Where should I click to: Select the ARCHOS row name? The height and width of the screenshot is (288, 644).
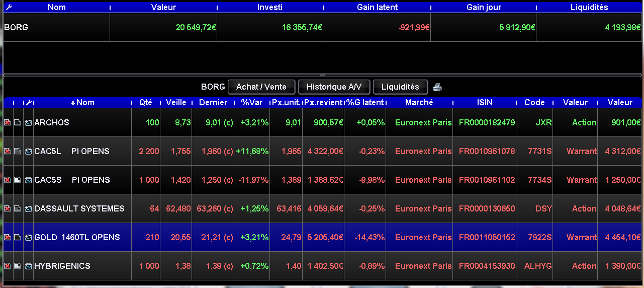click(x=52, y=122)
